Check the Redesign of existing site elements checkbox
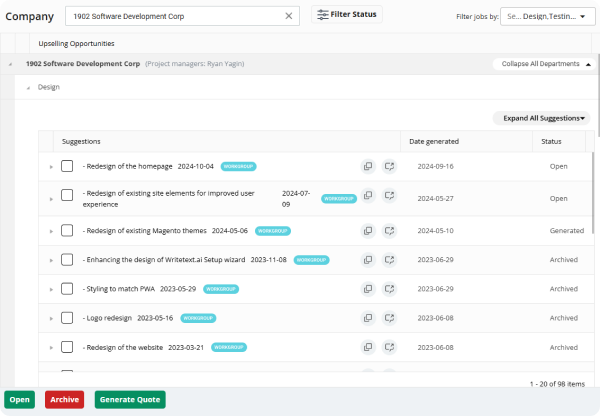Image resolution: width=600 pixels, height=416 pixels. 67,195
